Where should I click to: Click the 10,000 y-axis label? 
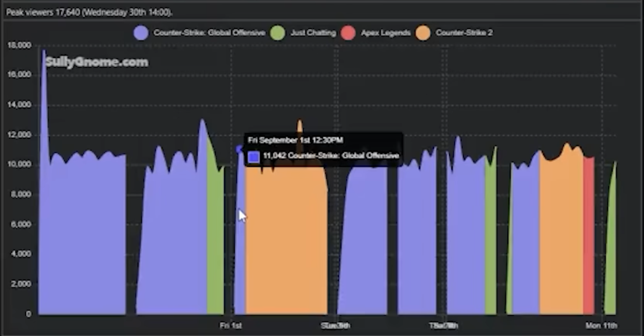(19, 164)
